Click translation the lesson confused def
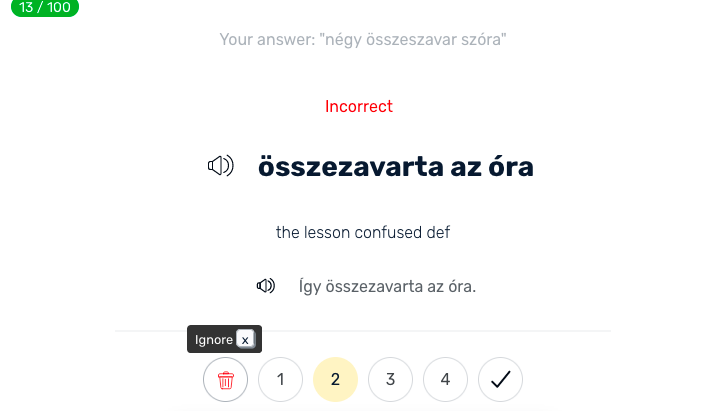The image size is (718, 411). click(363, 232)
